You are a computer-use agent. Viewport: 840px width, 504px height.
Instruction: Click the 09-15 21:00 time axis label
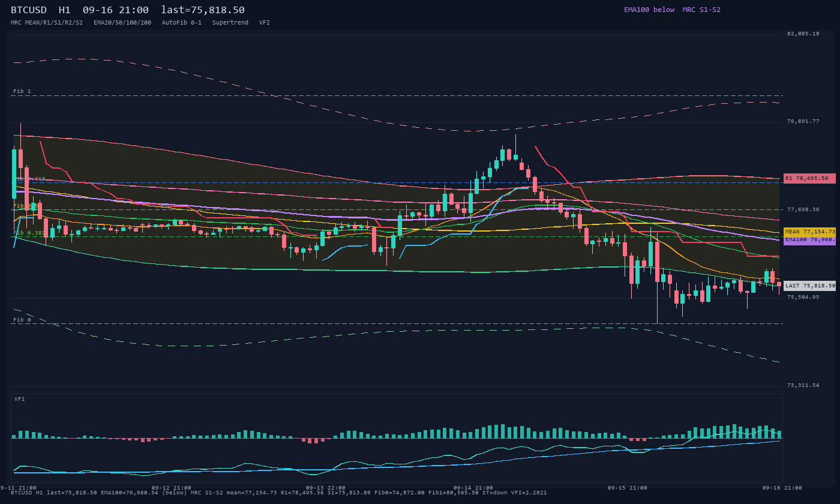[x=628, y=488]
